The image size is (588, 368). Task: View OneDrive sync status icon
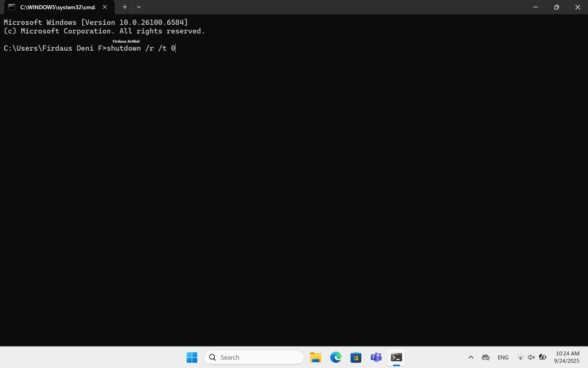485,357
